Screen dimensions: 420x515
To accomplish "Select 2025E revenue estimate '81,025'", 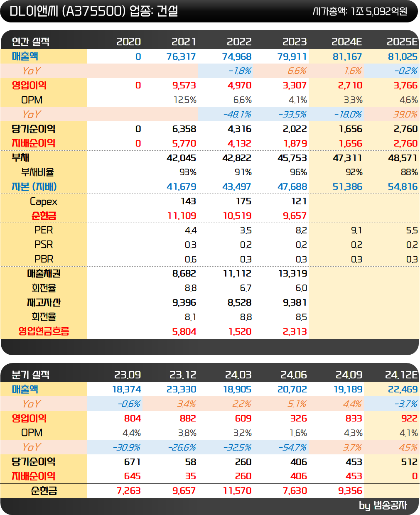I will coord(403,56).
